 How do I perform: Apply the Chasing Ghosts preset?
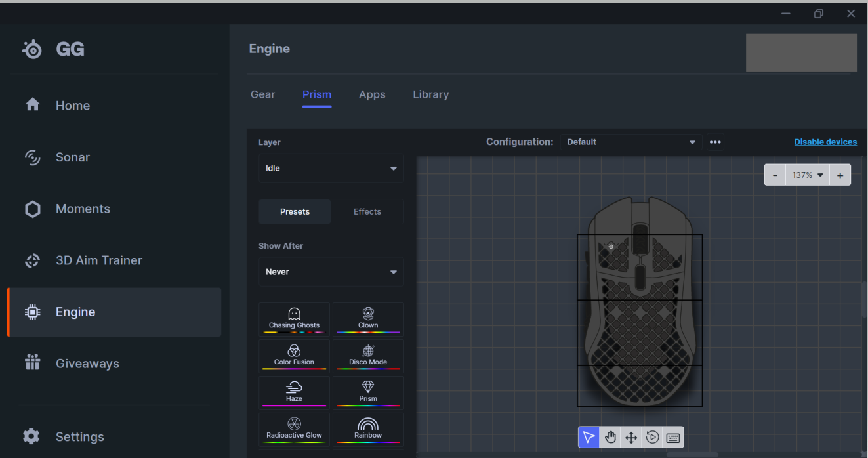294,319
